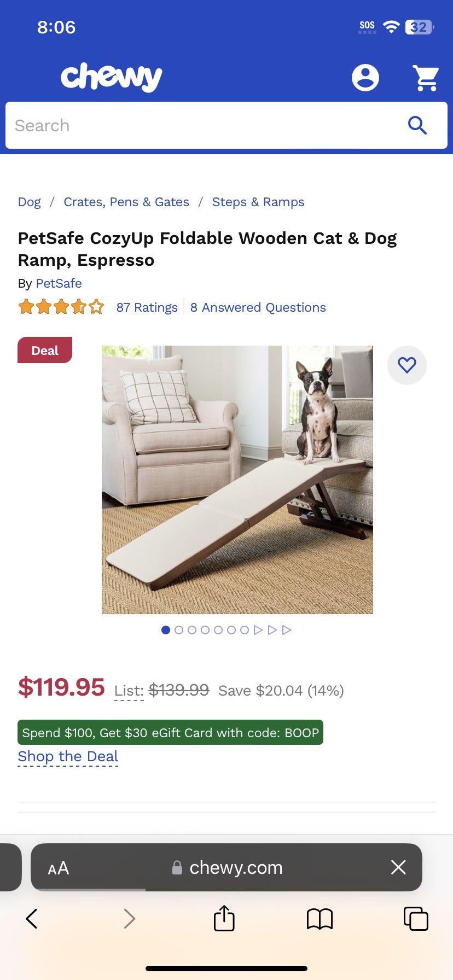453x980 pixels.
Task: Open the Dog breadcrumb category
Action: tap(30, 202)
